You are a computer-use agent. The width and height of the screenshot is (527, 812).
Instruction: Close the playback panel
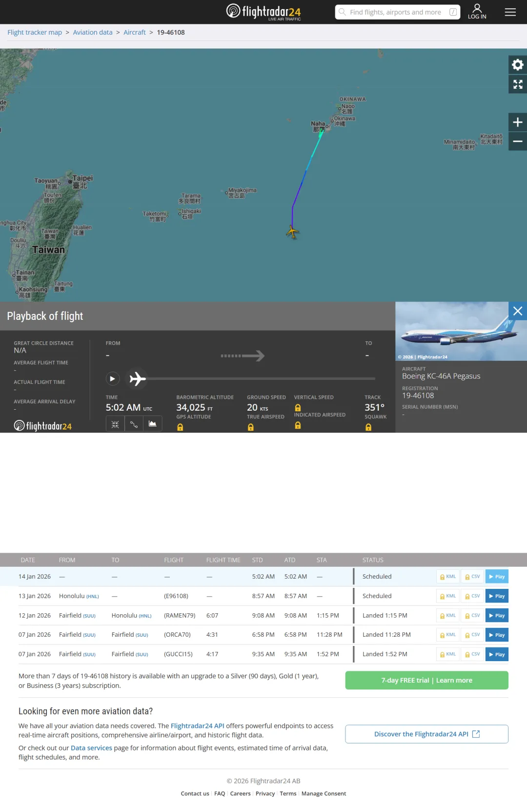pos(518,311)
